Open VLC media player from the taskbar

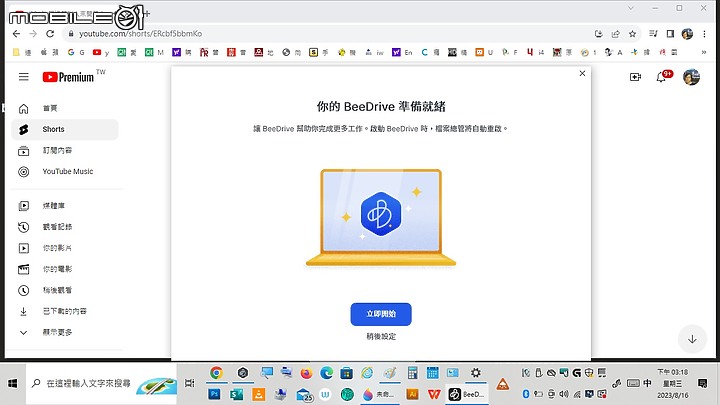click(x=259, y=394)
